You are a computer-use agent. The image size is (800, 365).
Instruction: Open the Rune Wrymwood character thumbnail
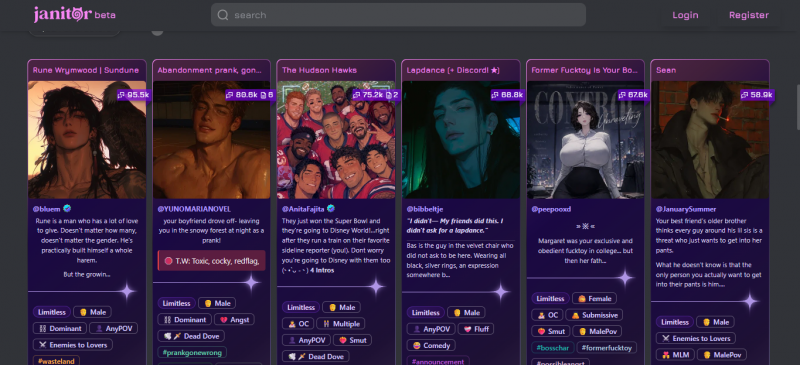pos(87,139)
